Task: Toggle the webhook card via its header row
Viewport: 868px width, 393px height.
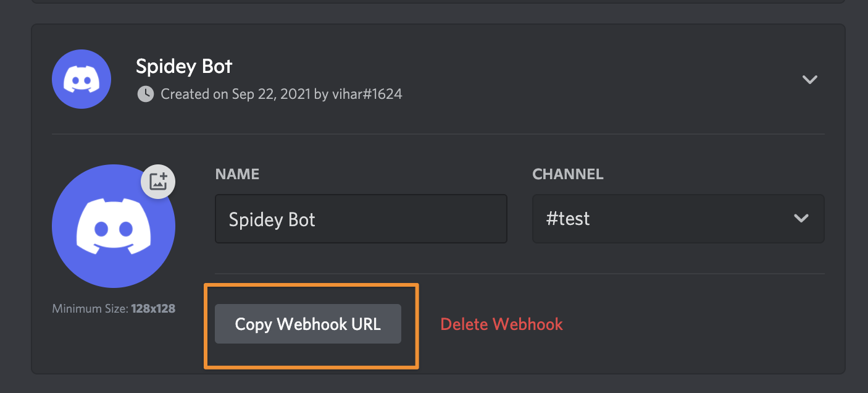Action: click(438, 79)
